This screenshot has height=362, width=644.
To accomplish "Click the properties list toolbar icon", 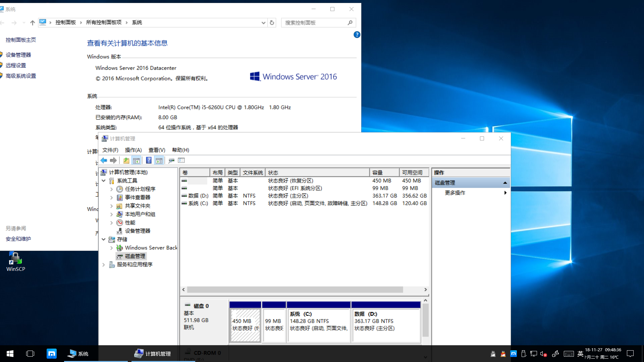I will 181,161.
